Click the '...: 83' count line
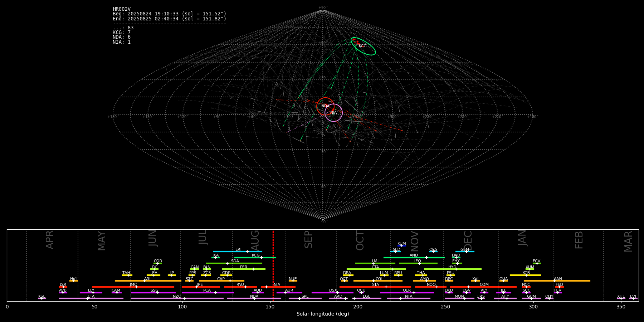Screen dimensions: 644x322 (x=123, y=28)
